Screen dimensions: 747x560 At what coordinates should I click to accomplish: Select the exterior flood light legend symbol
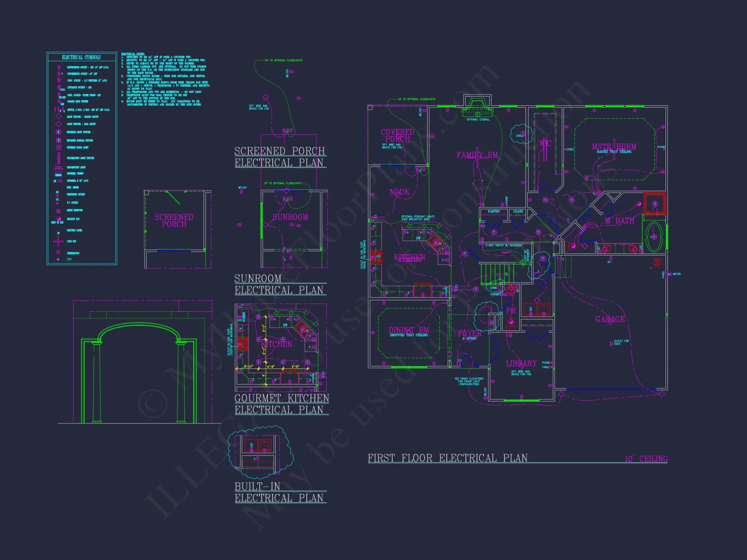58,147
